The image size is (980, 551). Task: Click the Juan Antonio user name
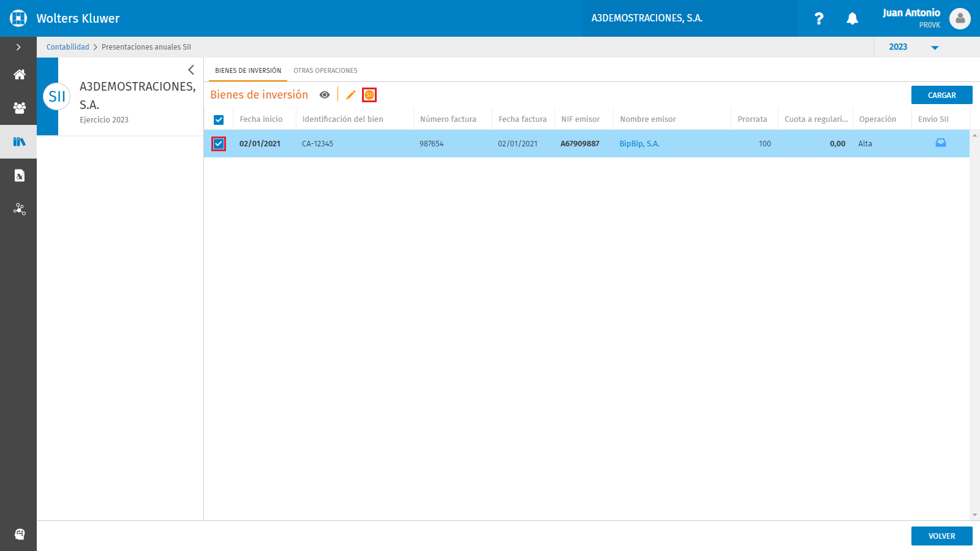coord(911,13)
